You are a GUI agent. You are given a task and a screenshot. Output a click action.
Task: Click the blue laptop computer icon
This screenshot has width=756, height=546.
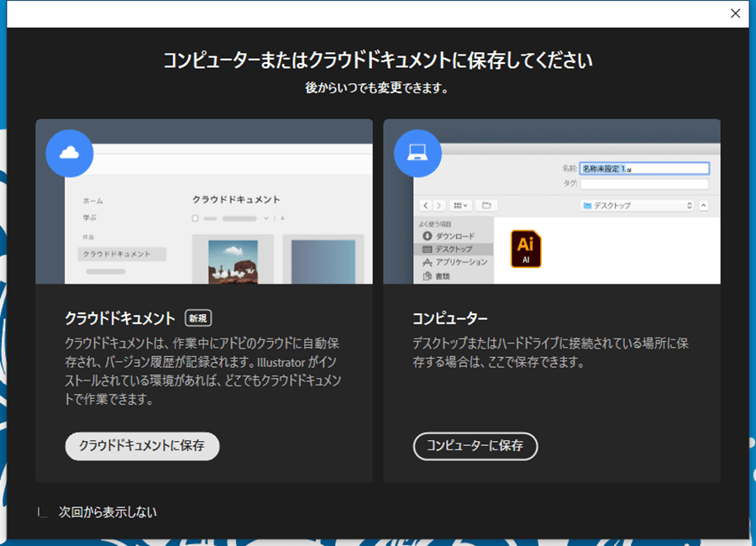[x=417, y=153]
